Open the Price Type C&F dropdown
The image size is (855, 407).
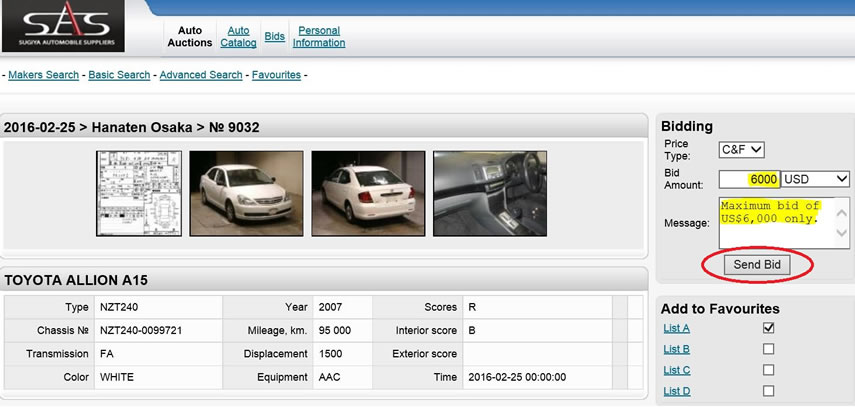click(x=741, y=150)
